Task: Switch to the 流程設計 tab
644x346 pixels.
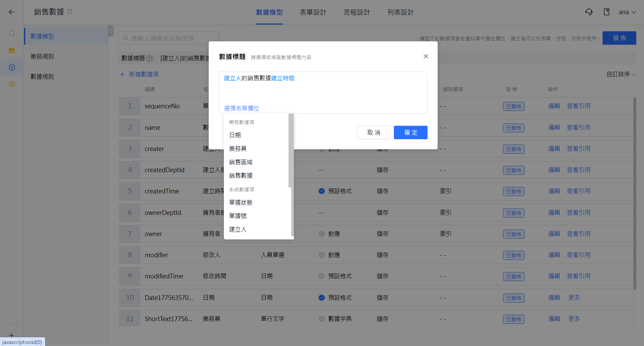Action: [357, 12]
